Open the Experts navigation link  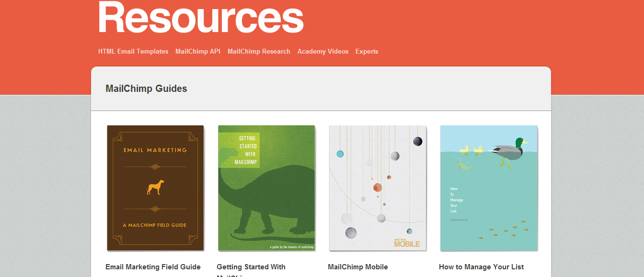click(367, 52)
